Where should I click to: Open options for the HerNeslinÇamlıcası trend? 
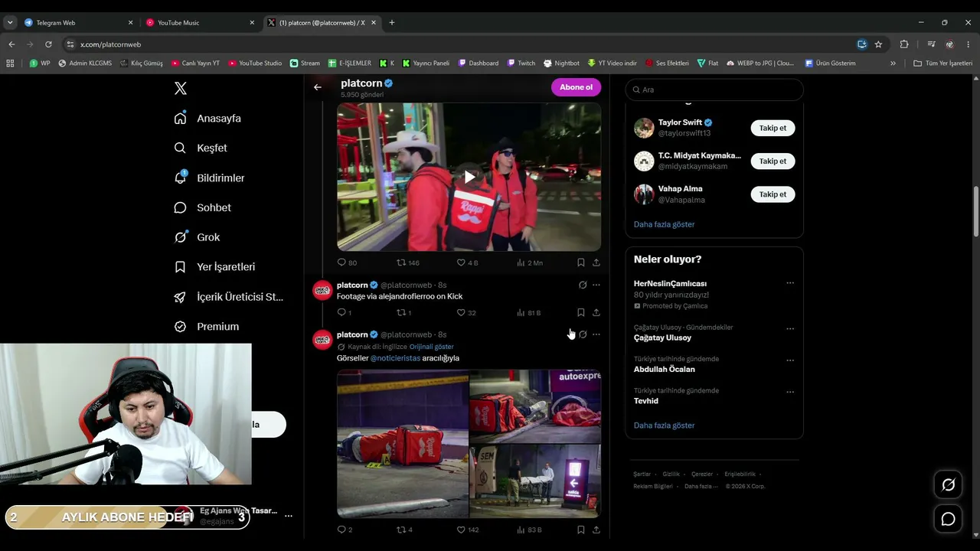coord(790,283)
